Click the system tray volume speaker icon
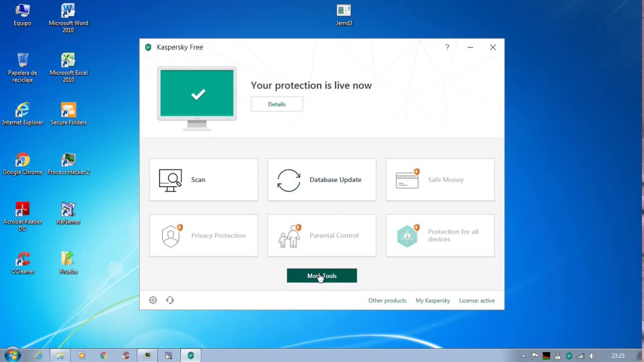Screen dimensions: 644x362 click(x=592, y=356)
